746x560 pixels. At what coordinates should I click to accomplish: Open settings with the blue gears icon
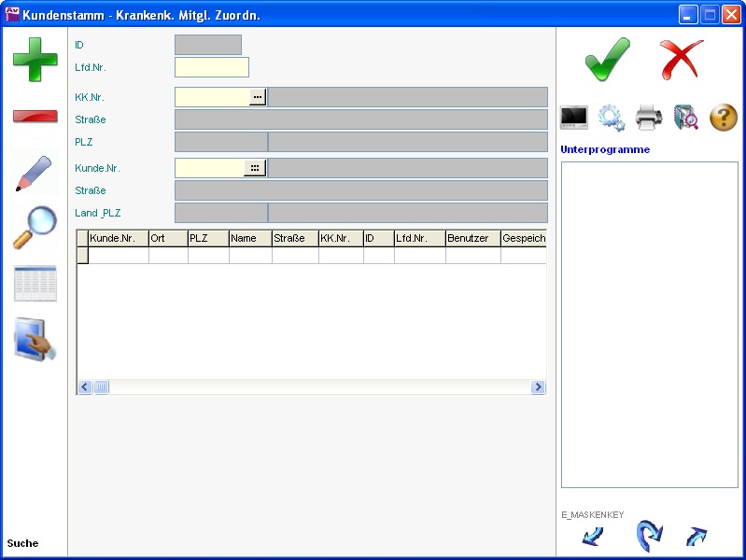[611, 118]
